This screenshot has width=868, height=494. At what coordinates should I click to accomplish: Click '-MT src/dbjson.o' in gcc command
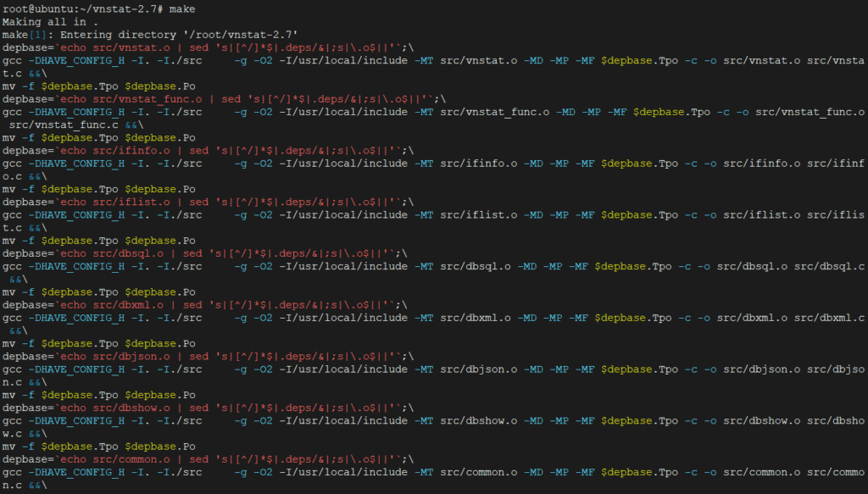[466, 369]
